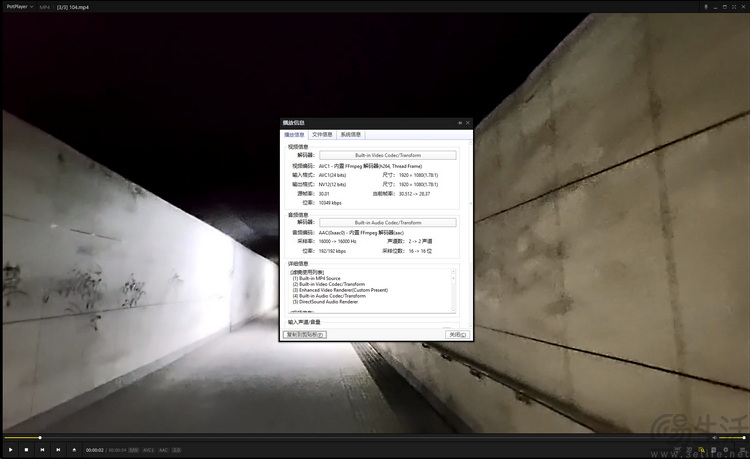Open the PotPlayer main menu dropdown

[18, 6]
